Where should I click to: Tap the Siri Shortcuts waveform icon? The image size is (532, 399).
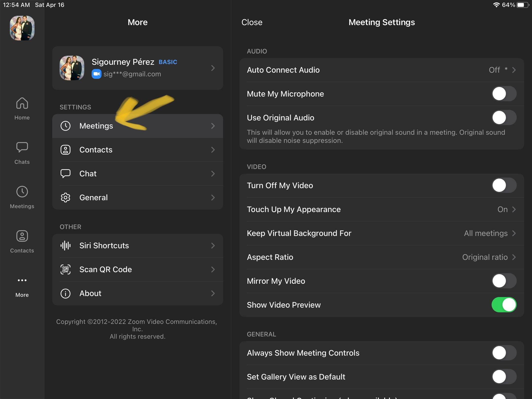pyautogui.click(x=66, y=246)
